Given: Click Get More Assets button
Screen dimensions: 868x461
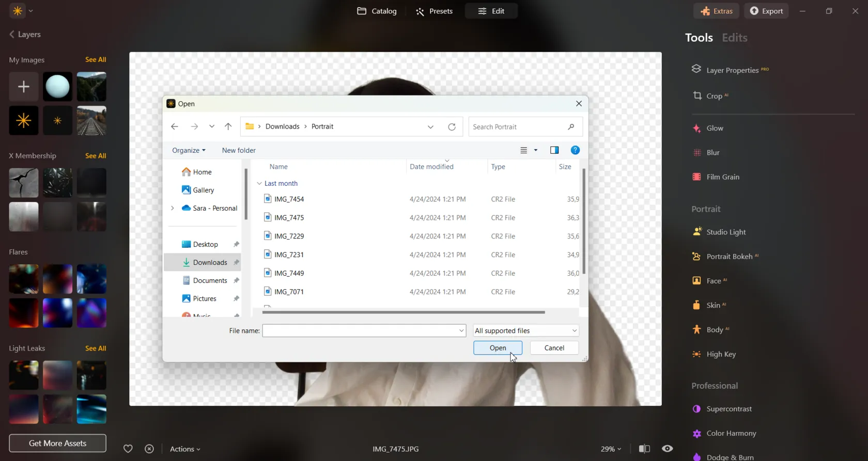Looking at the screenshot, I should point(57,443).
